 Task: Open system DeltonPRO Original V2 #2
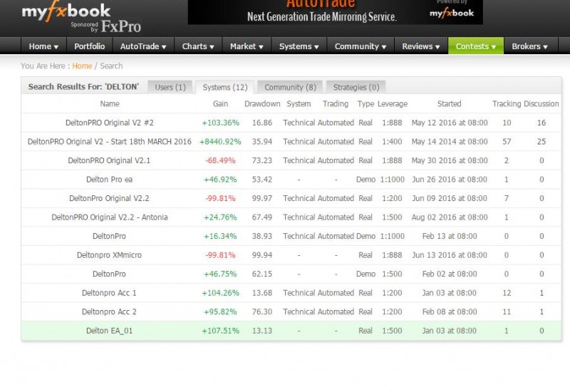110,123
